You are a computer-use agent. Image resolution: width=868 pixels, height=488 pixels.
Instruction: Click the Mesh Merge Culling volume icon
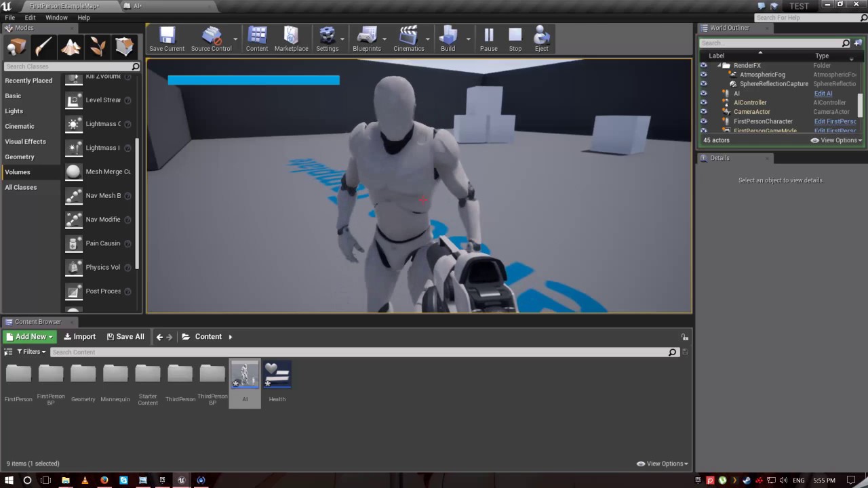pos(73,172)
